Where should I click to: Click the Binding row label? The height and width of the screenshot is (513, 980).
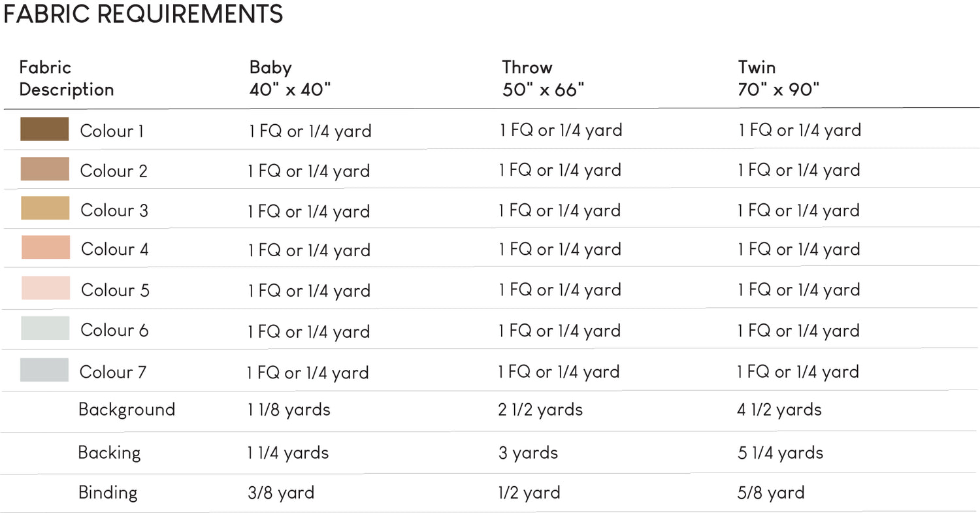108,492
